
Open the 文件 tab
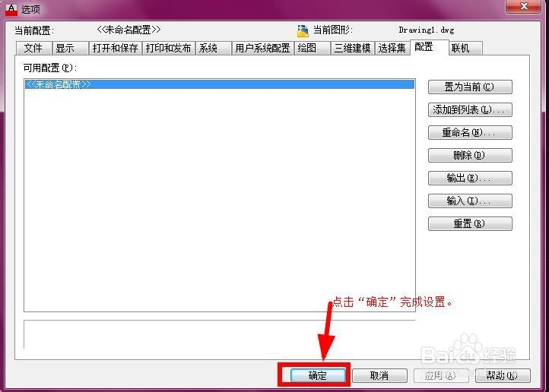pos(33,48)
